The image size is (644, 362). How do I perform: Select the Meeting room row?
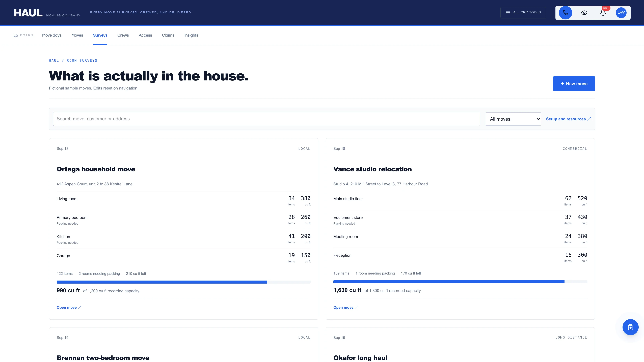pos(460,239)
